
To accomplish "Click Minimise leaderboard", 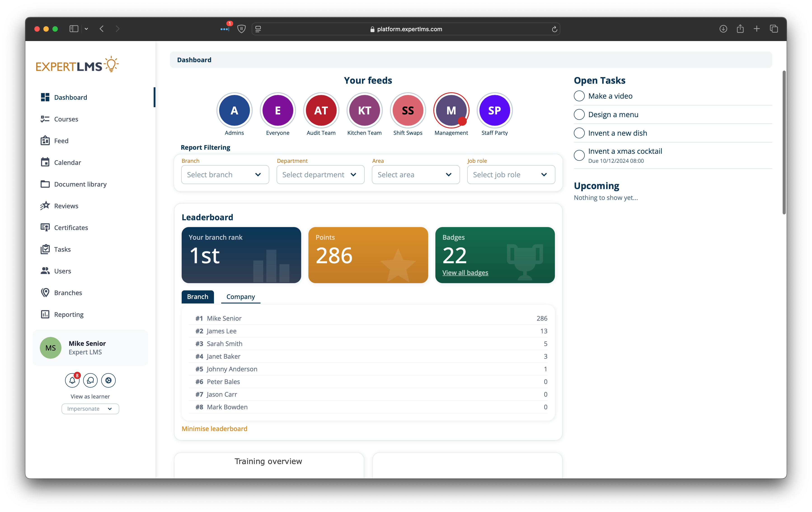I will point(214,429).
